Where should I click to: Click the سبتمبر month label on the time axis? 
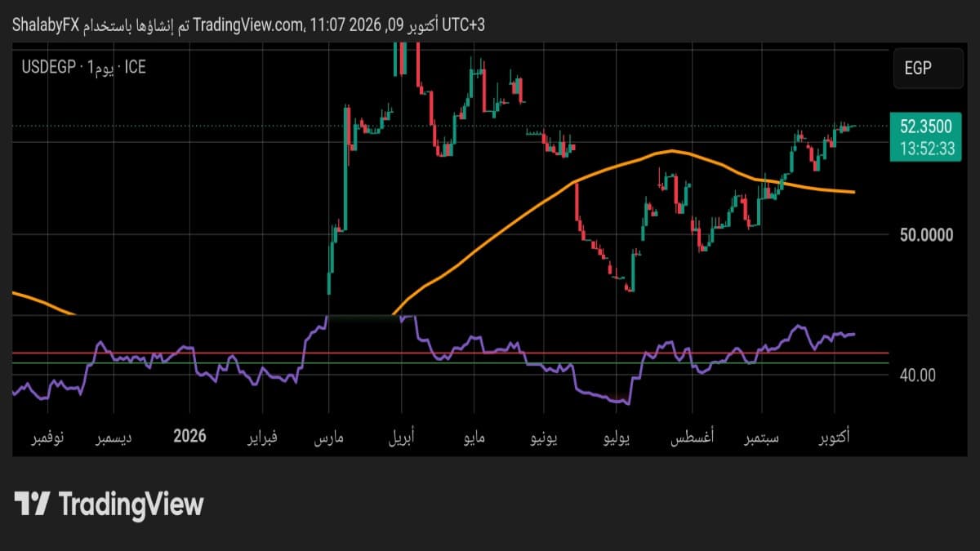coord(760,438)
